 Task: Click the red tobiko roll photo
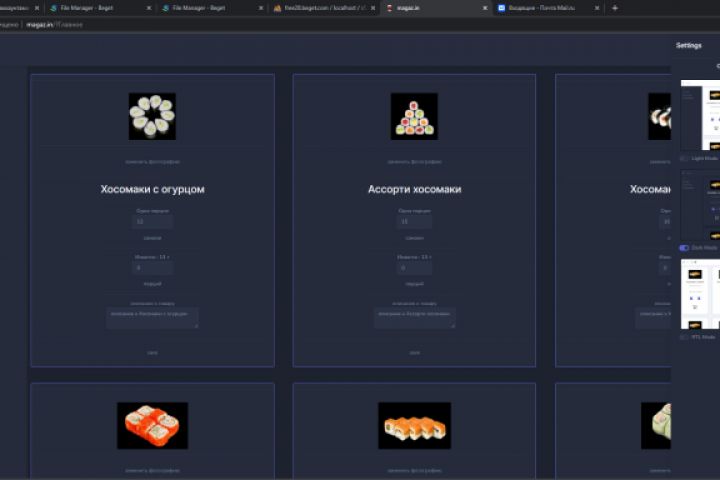coord(152,425)
